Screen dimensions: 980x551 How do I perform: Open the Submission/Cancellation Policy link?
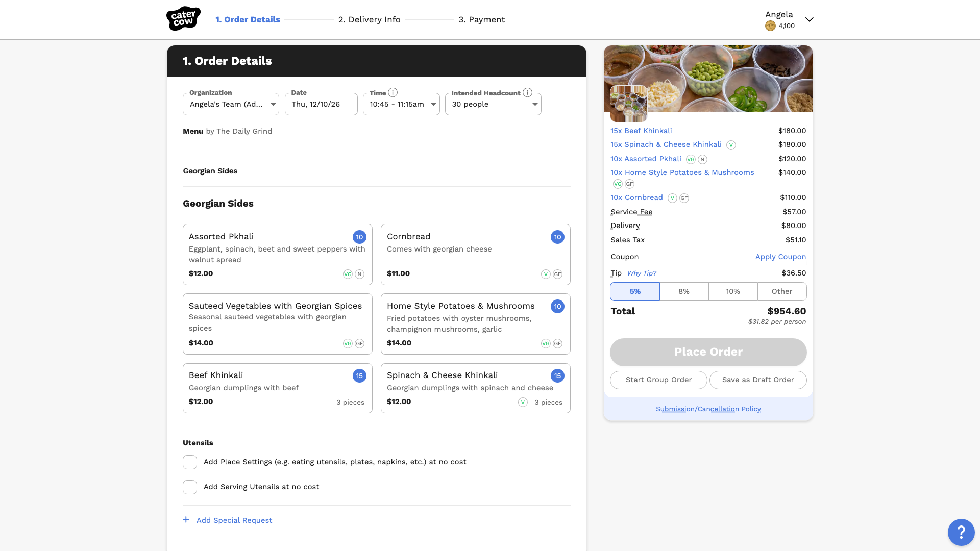pyautogui.click(x=708, y=409)
